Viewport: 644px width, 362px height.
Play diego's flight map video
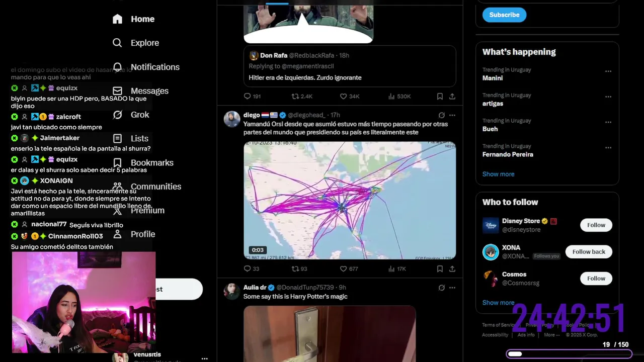tap(350, 201)
